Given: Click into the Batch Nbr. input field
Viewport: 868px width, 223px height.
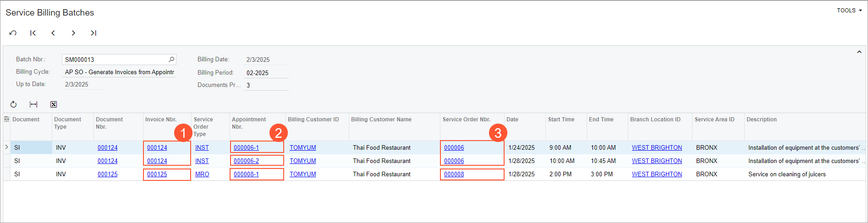Looking at the screenshot, I should coord(115,60).
